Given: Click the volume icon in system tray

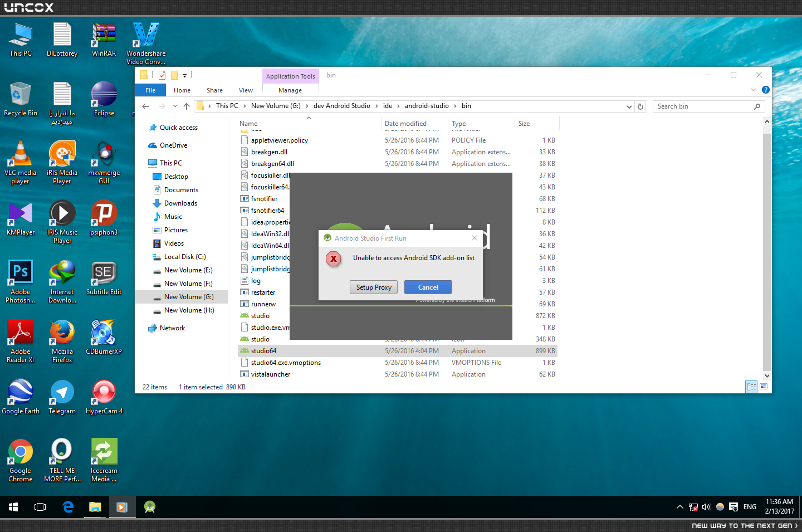Looking at the screenshot, I should click(x=706, y=507).
